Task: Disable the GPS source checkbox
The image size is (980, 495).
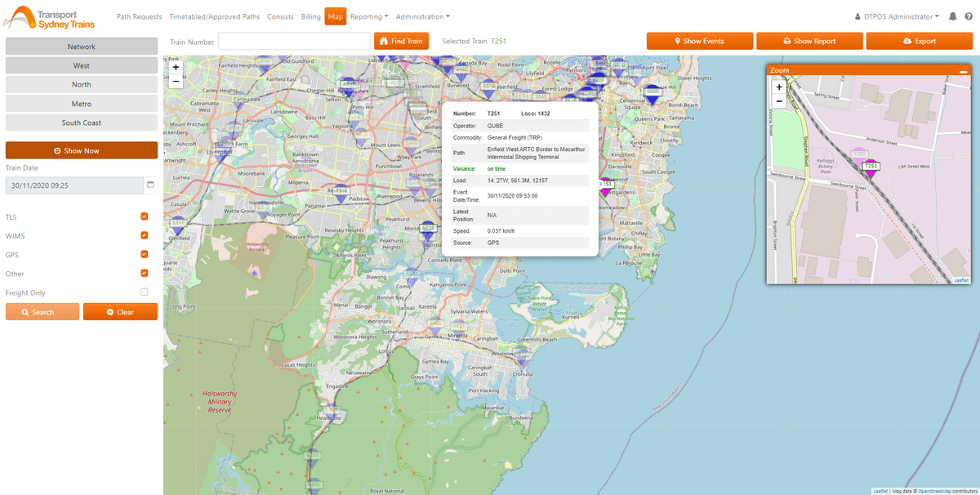Action: [x=145, y=255]
